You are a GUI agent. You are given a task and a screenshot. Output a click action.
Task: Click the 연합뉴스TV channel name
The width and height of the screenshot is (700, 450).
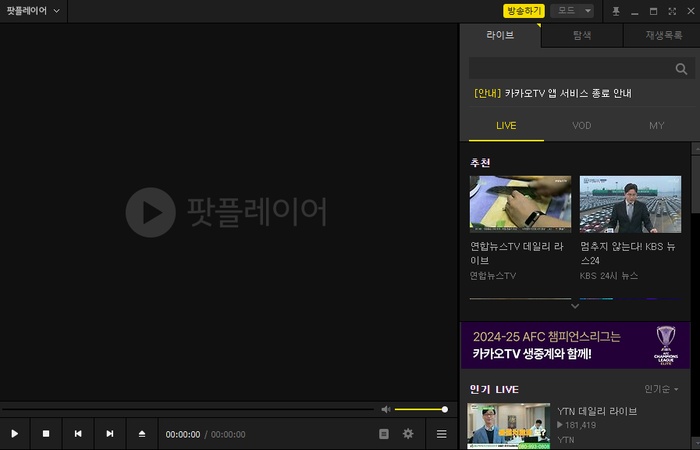point(493,276)
